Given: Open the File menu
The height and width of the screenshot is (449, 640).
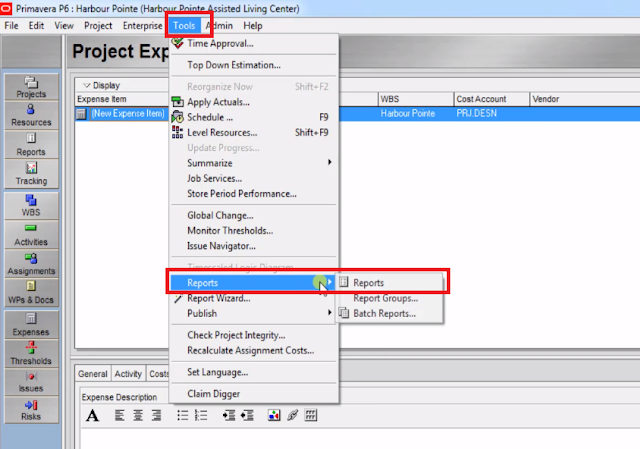Looking at the screenshot, I should point(11,26).
